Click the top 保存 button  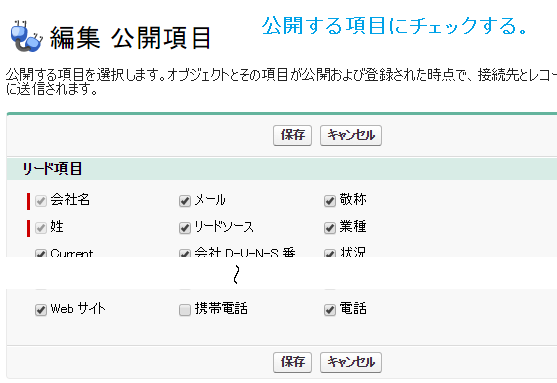click(x=292, y=135)
